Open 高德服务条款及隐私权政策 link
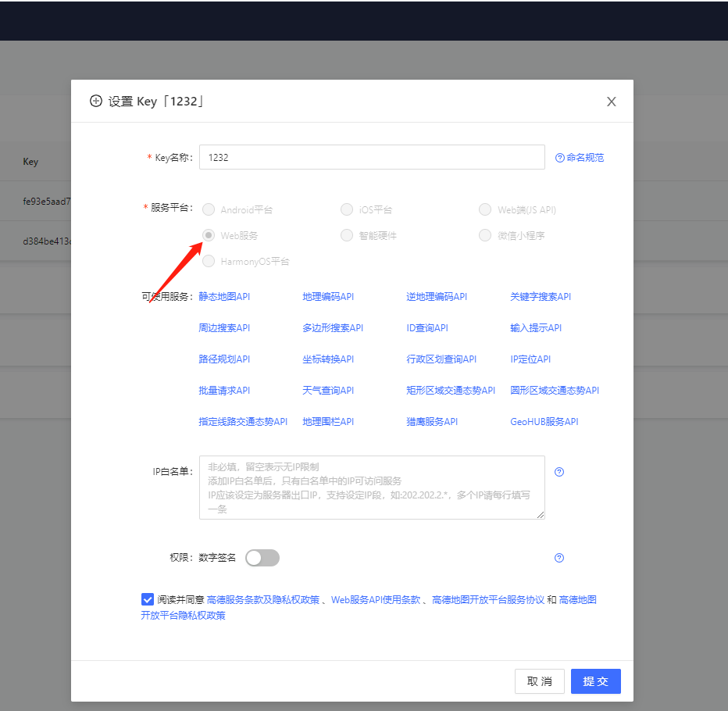Image resolution: width=728 pixels, height=711 pixels. (x=263, y=600)
